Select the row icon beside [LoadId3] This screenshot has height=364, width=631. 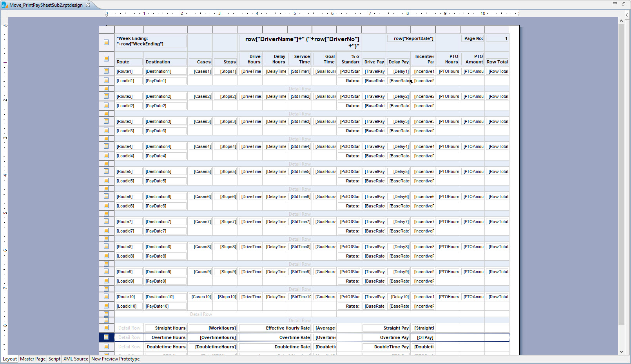point(106,130)
